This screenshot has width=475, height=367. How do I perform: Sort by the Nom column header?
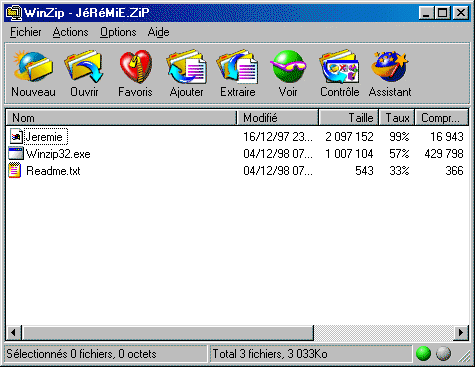point(121,118)
